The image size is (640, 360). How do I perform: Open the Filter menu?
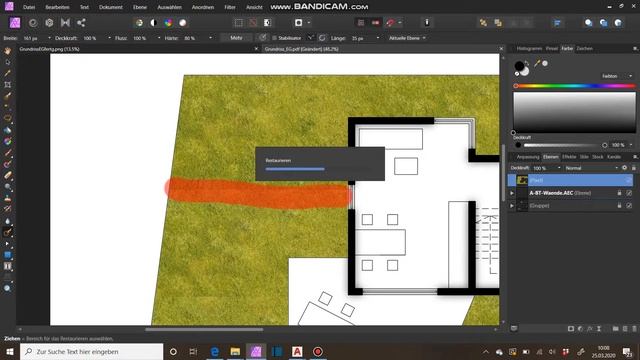230,7
